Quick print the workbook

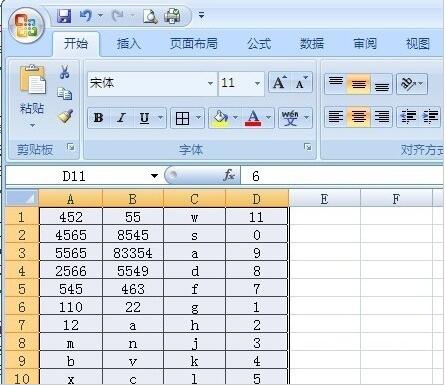(x=172, y=16)
